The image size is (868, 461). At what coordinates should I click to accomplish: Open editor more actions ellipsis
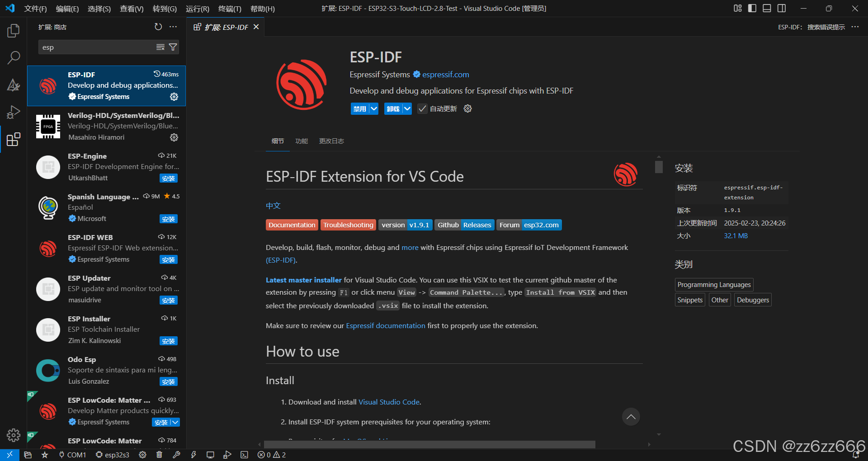(855, 27)
